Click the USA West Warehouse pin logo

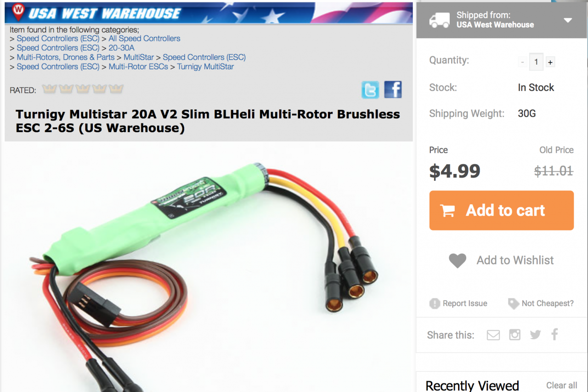pyautogui.click(x=17, y=11)
